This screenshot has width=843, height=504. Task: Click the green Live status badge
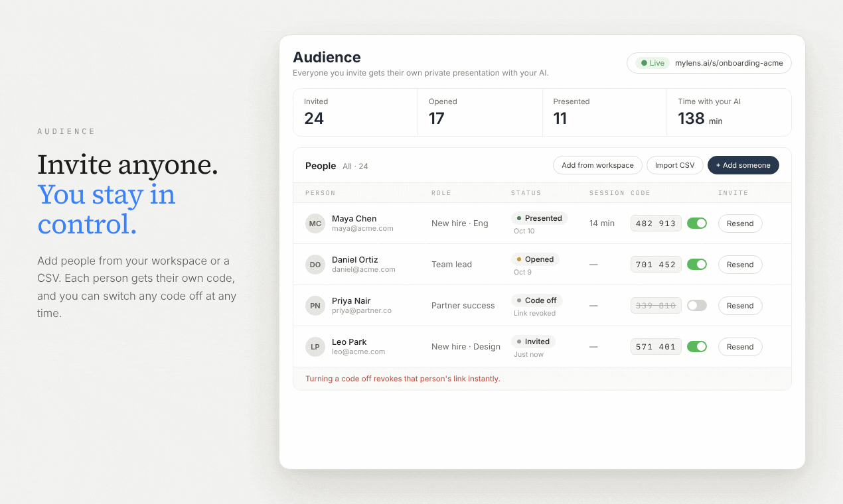(x=652, y=63)
